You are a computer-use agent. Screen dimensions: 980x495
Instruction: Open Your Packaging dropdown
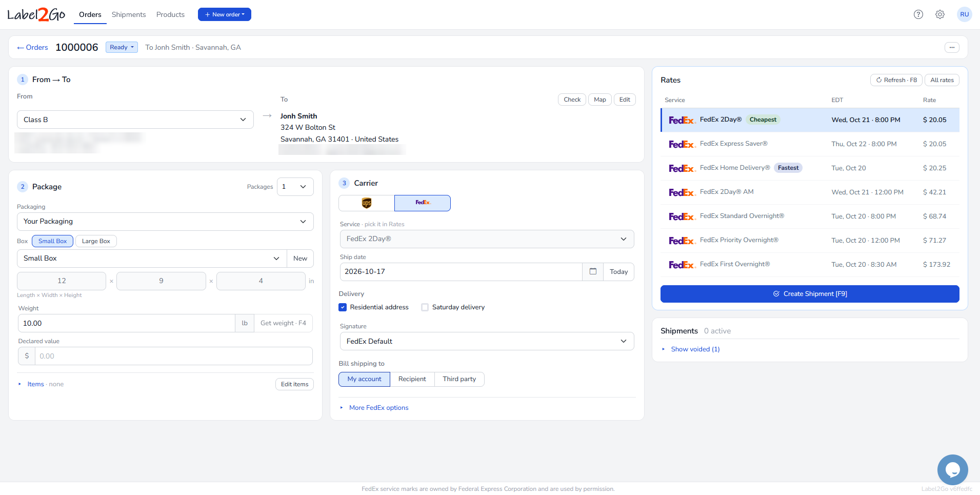pyautogui.click(x=165, y=222)
